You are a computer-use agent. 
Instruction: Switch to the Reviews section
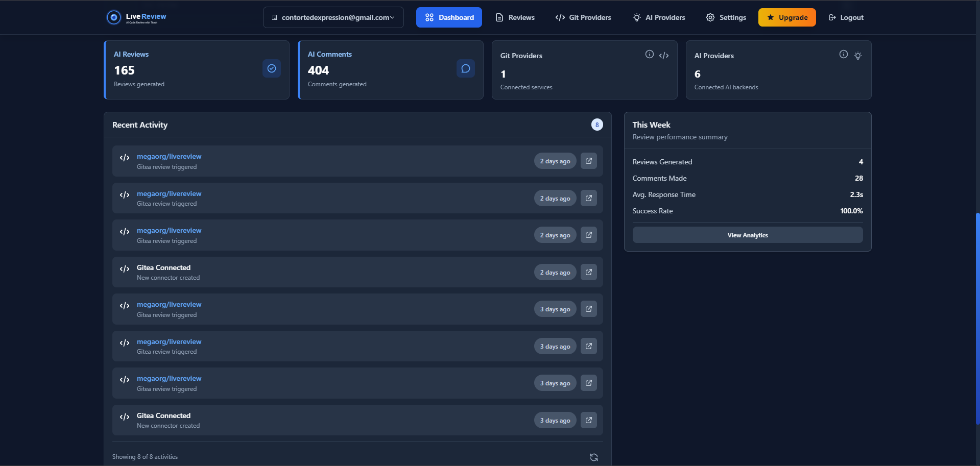514,17
